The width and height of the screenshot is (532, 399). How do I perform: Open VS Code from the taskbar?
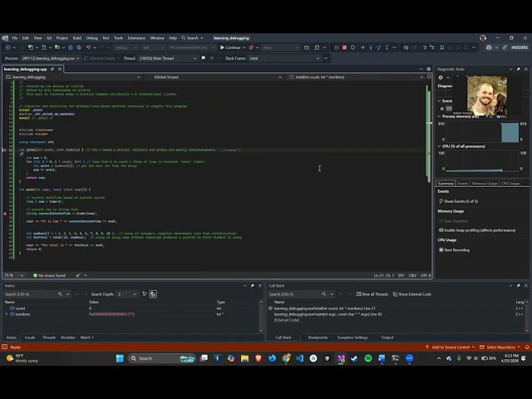(299, 358)
